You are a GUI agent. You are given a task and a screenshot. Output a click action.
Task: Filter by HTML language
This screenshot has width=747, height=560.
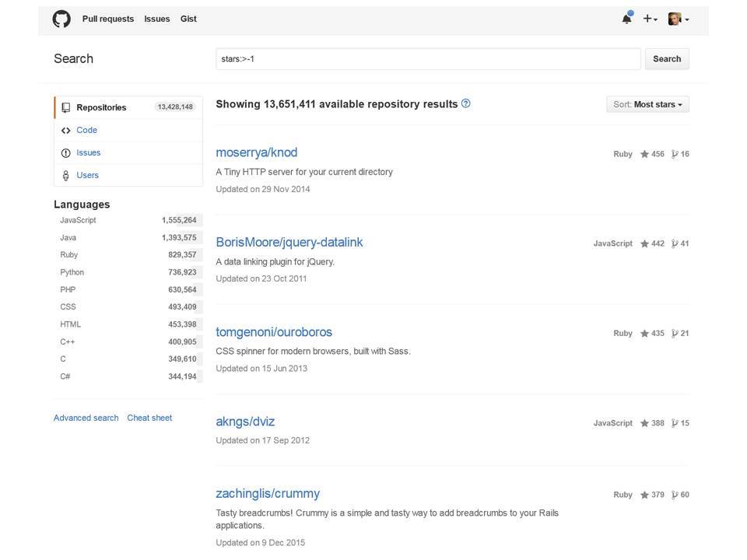128,324
